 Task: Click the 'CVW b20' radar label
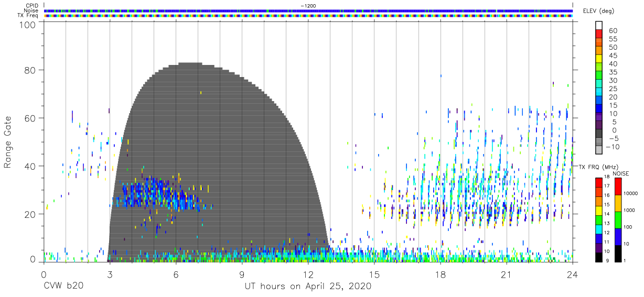click(x=63, y=286)
